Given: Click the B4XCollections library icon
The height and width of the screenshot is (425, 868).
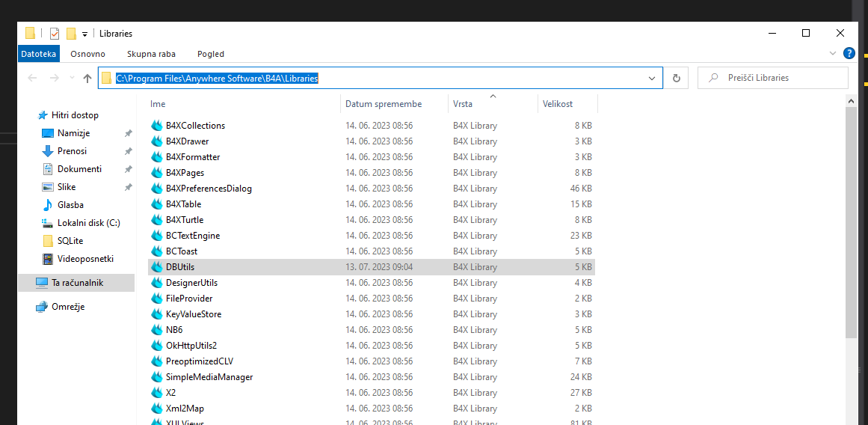Looking at the screenshot, I should tap(157, 126).
